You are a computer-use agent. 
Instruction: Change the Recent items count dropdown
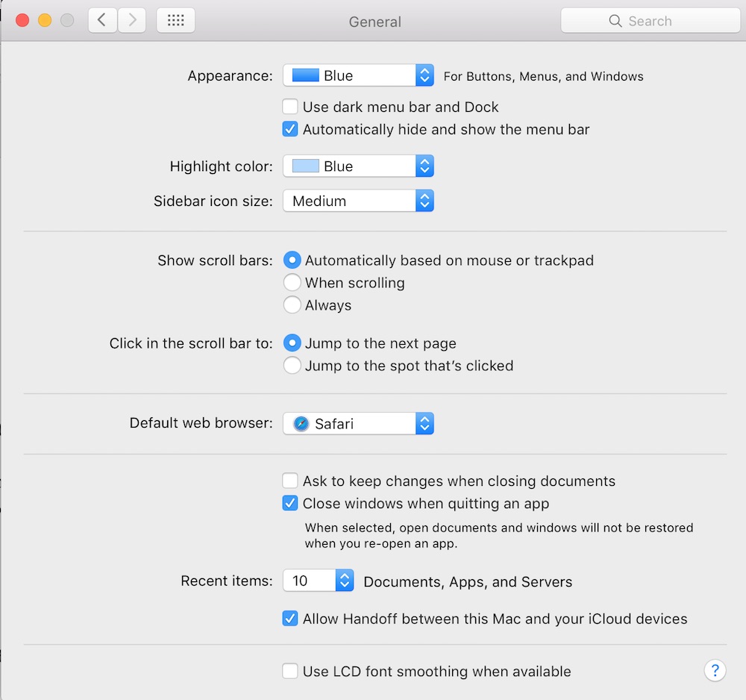319,581
